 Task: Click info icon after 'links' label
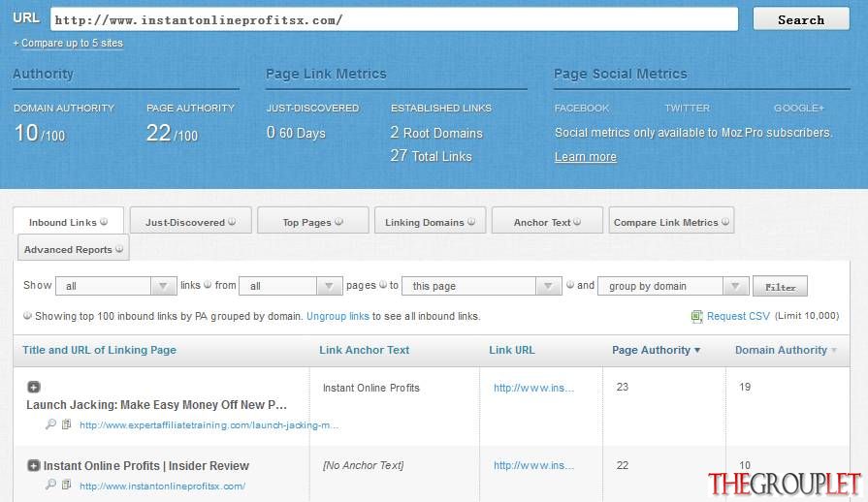tap(208, 285)
